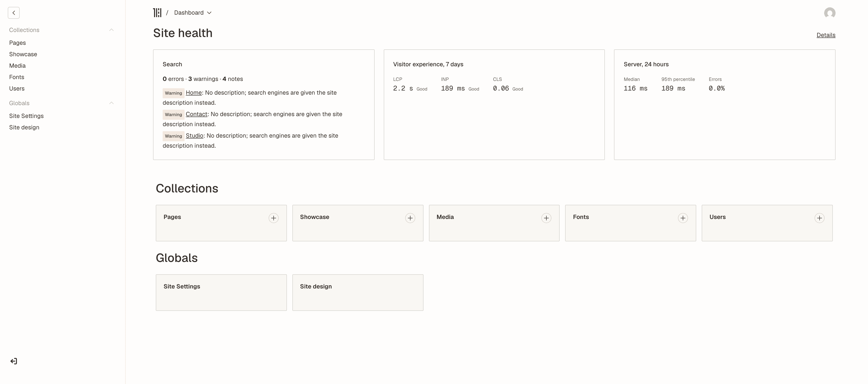
Task: Follow the Studio warning link
Action: coord(194,136)
